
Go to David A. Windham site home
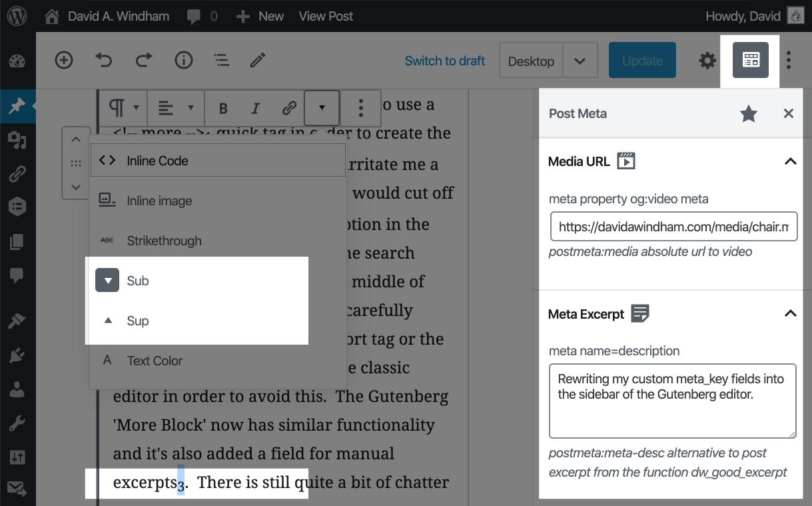coord(107,16)
